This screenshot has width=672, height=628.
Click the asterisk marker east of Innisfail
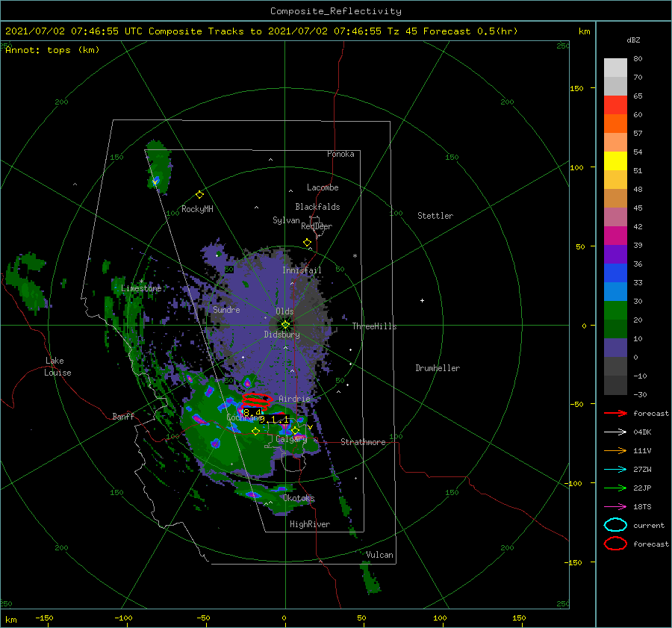(x=355, y=256)
